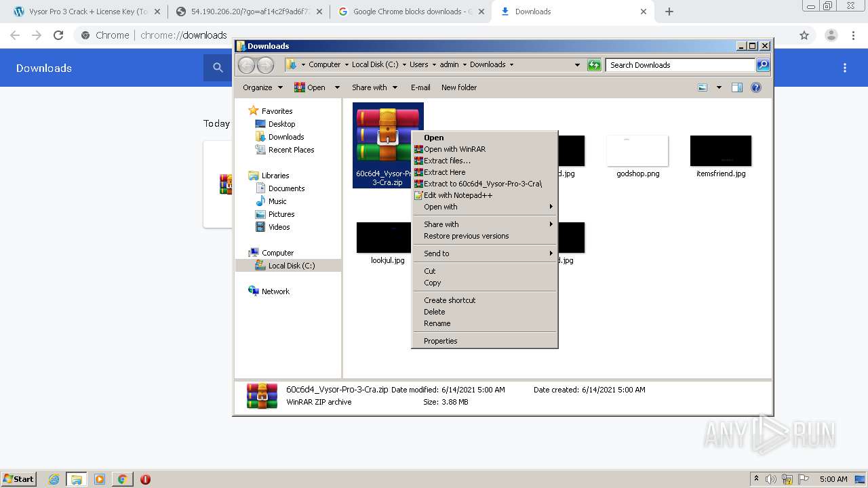Select Local Disk (C:) in breadcrumb
The width and height of the screenshot is (868, 488).
tap(375, 64)
